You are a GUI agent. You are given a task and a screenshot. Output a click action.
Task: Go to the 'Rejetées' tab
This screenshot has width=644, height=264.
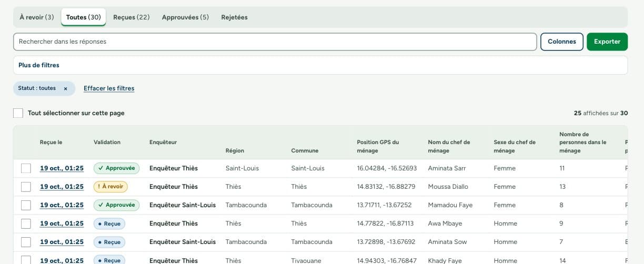point(234,17)
